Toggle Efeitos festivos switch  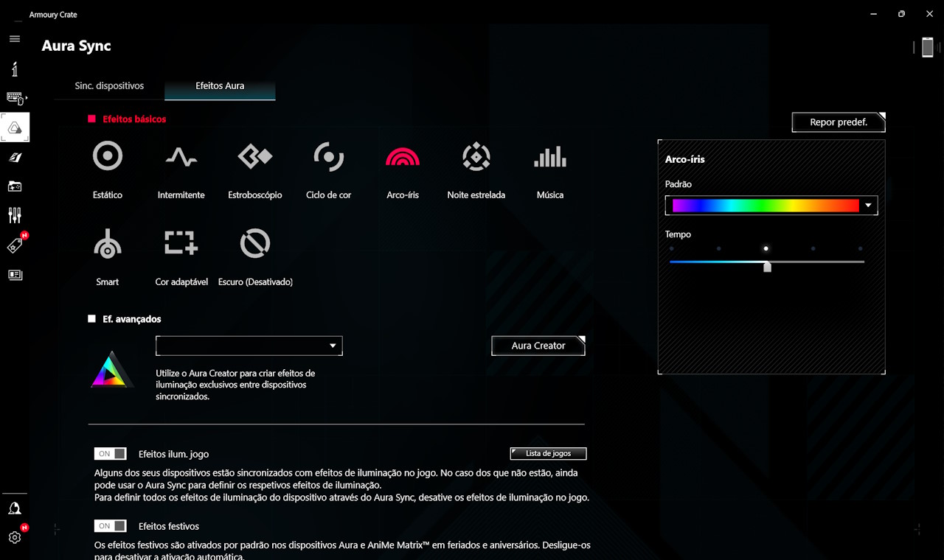coord(110,526)
